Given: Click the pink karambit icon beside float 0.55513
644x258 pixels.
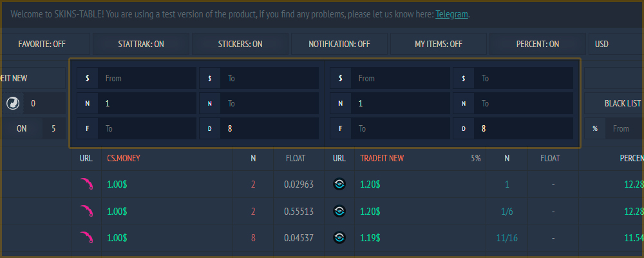Looking at the screenshot, I should click(86, 211).
